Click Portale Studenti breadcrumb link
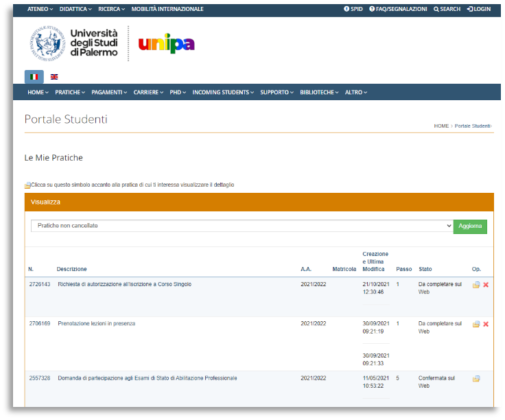505x420 pixels. coord(472,126)
